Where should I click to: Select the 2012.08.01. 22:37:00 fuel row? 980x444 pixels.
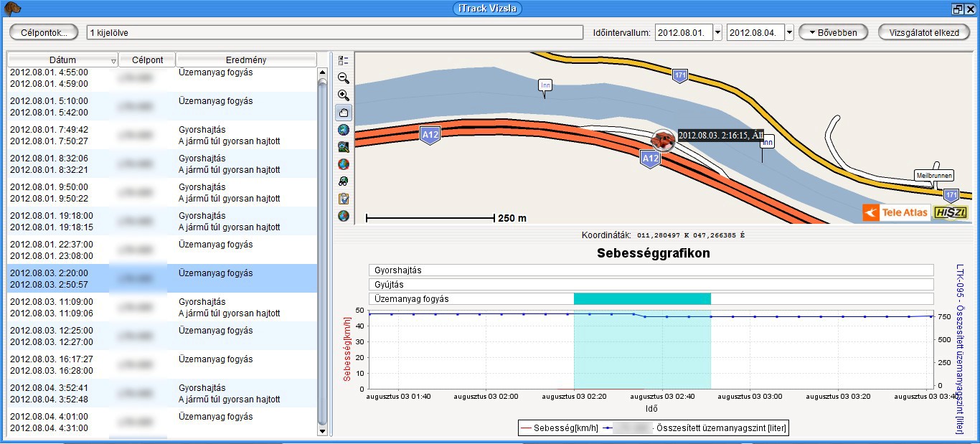[161, 250]
